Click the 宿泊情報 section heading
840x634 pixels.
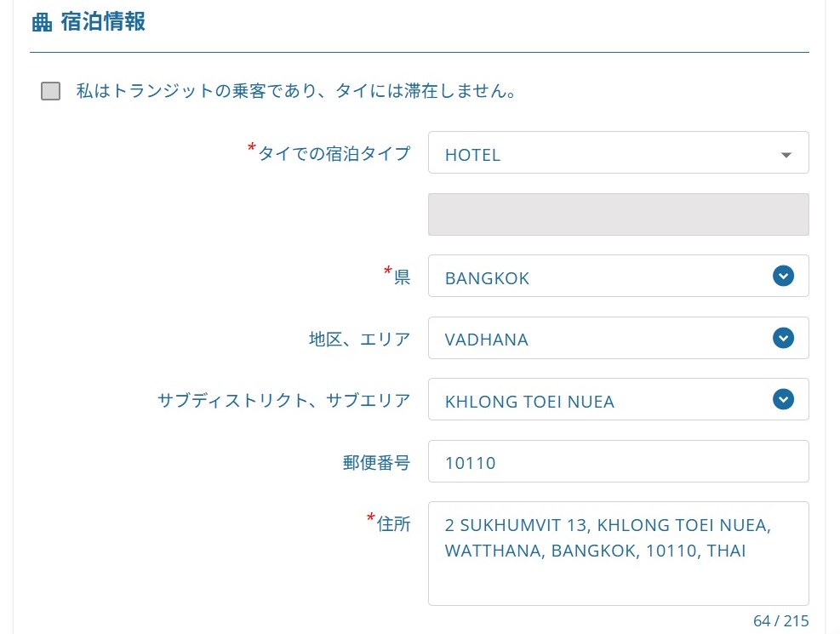(103, 22)
